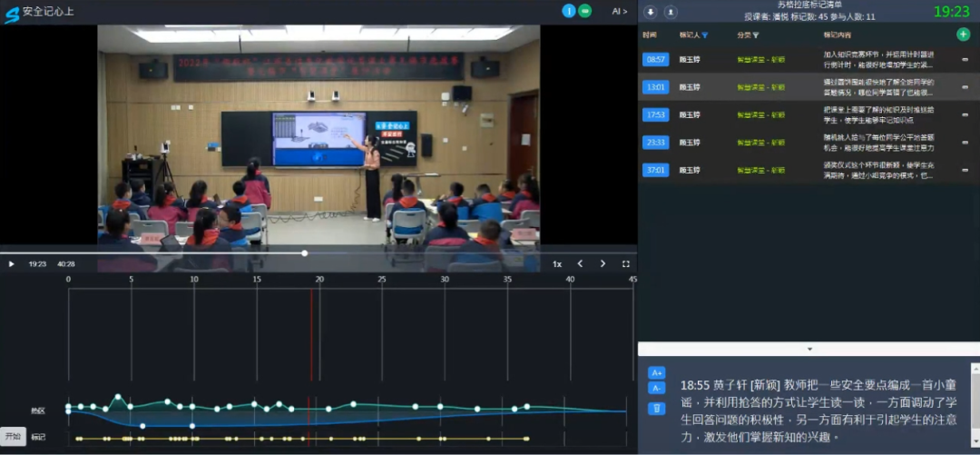Open the AI panel
Viewport: 980px width, 455px height.
619,11
